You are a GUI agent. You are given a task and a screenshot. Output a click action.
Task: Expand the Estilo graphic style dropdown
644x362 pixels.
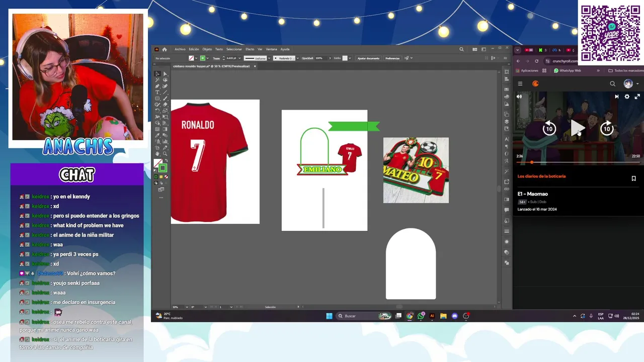[x=350, y=58]
